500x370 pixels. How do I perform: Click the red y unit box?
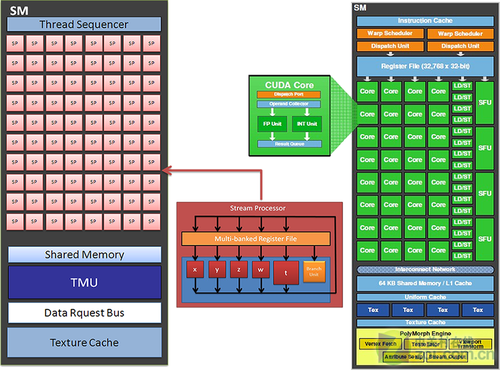(217, 270)
